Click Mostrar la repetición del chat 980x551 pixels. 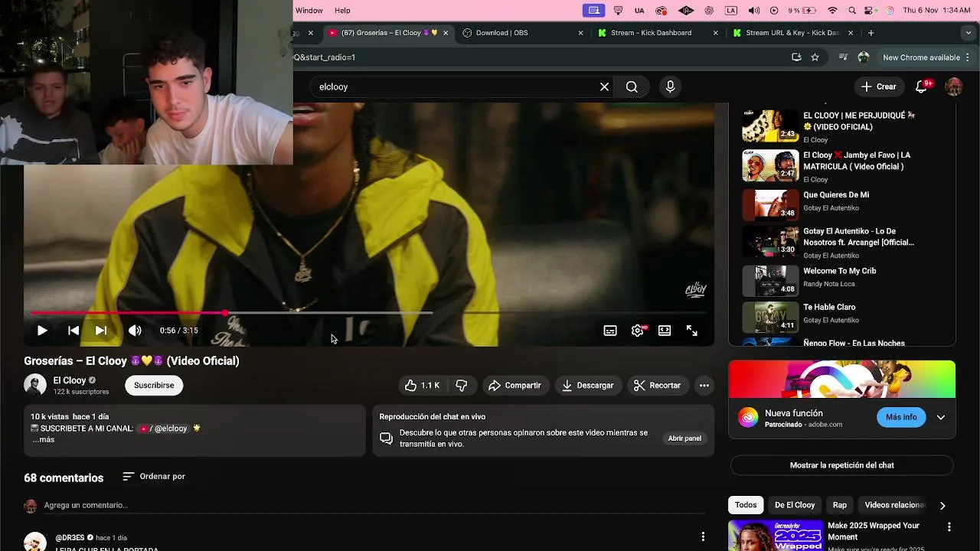(x=841, y=465)
